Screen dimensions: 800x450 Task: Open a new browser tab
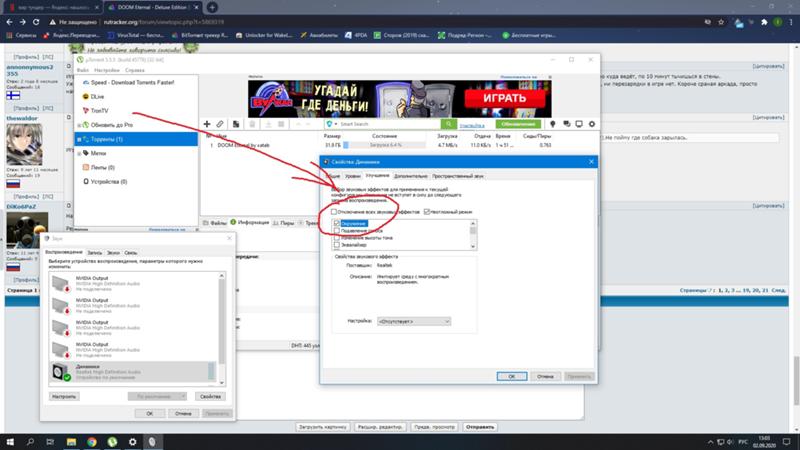point(212,7)
